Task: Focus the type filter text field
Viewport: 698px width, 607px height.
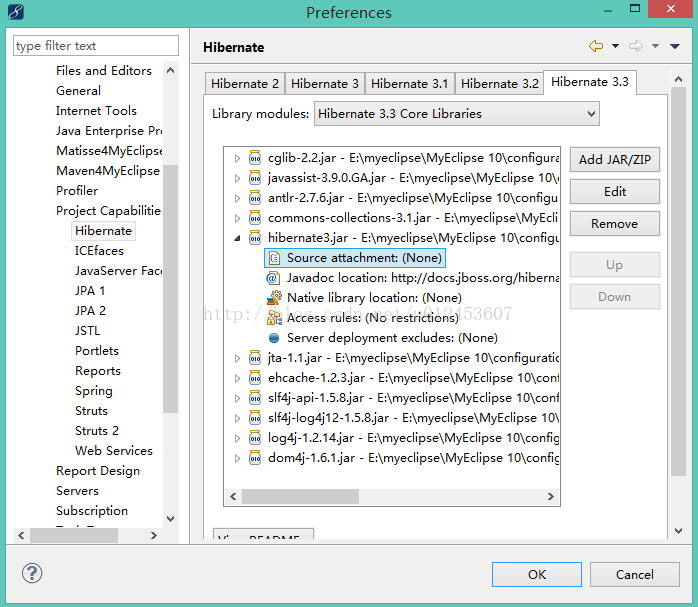Action: coord(96,46)
